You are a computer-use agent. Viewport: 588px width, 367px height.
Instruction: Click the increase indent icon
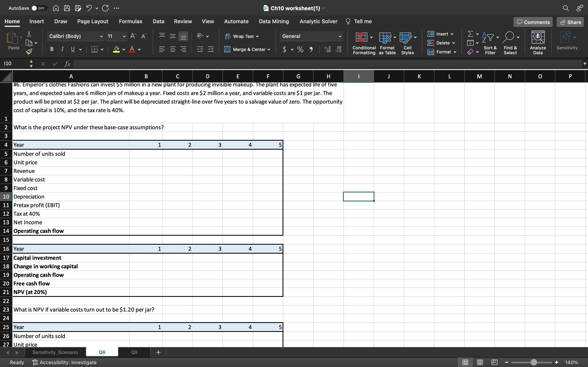click(x=211, y=49)
